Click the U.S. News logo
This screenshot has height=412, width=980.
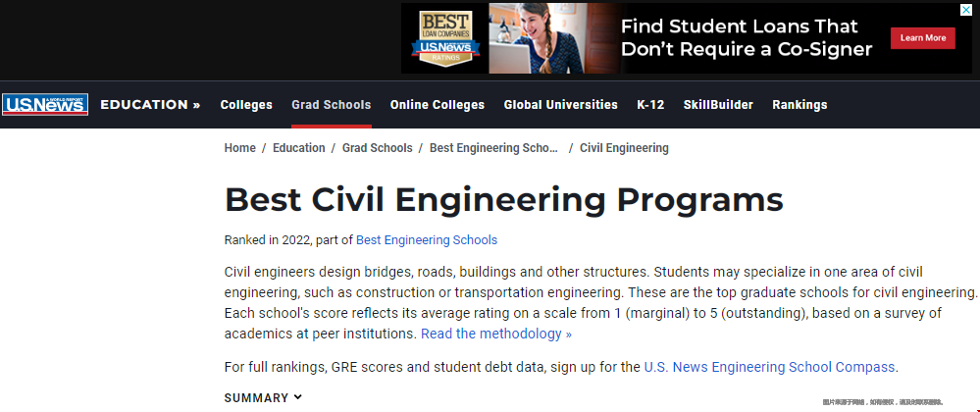pos(45,104)
